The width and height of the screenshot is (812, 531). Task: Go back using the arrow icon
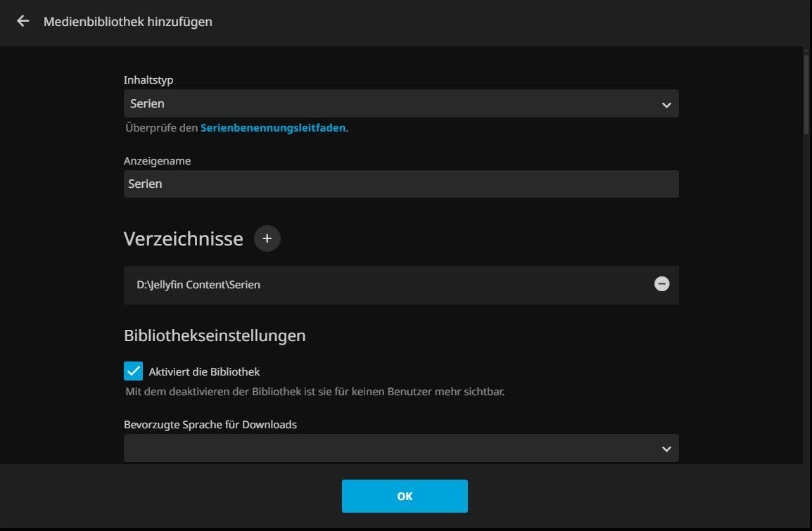(23, 21)
